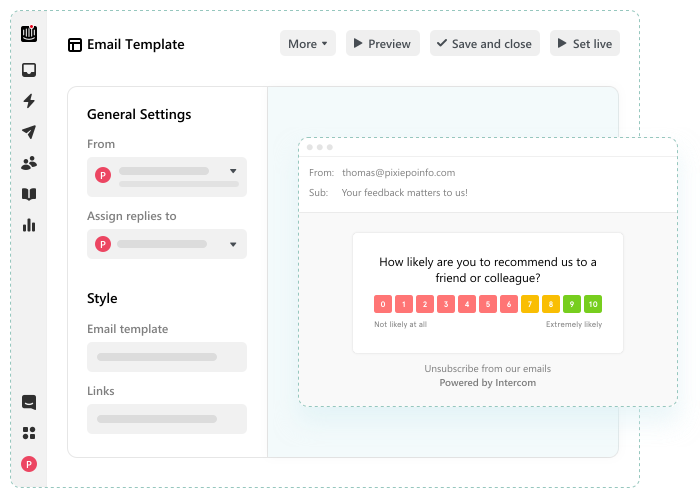Click subject 'Your feedback matters to us!'

click(404, 192)
